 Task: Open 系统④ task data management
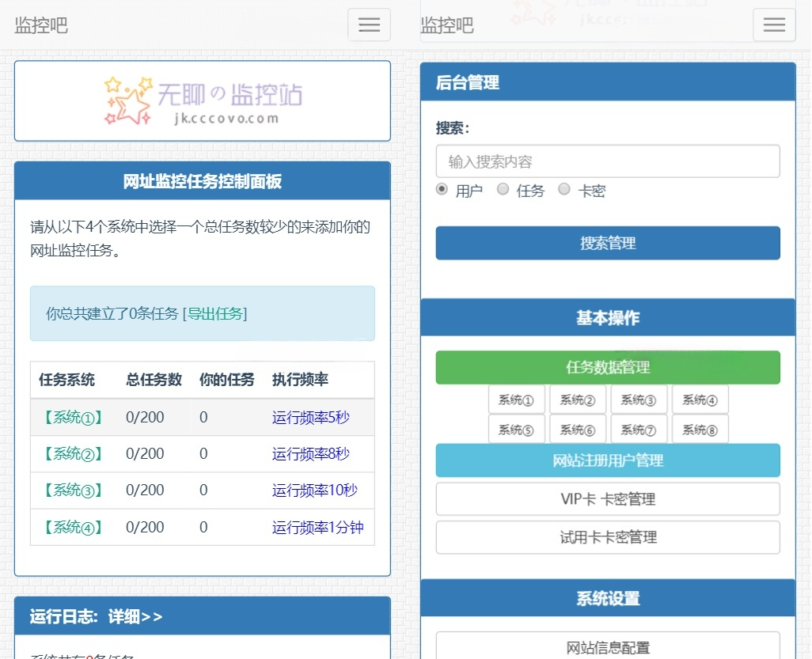700,400
